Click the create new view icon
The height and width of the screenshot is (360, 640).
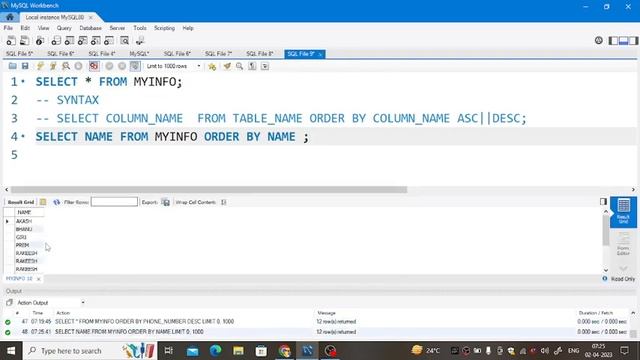click(x=82, y=40)
